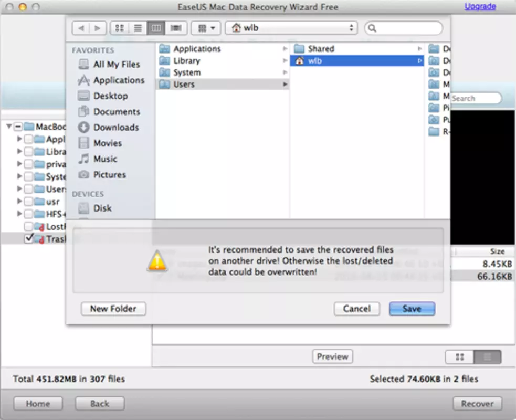
Task: Expand Applications column arrow
Action: (x=285, y=49)
